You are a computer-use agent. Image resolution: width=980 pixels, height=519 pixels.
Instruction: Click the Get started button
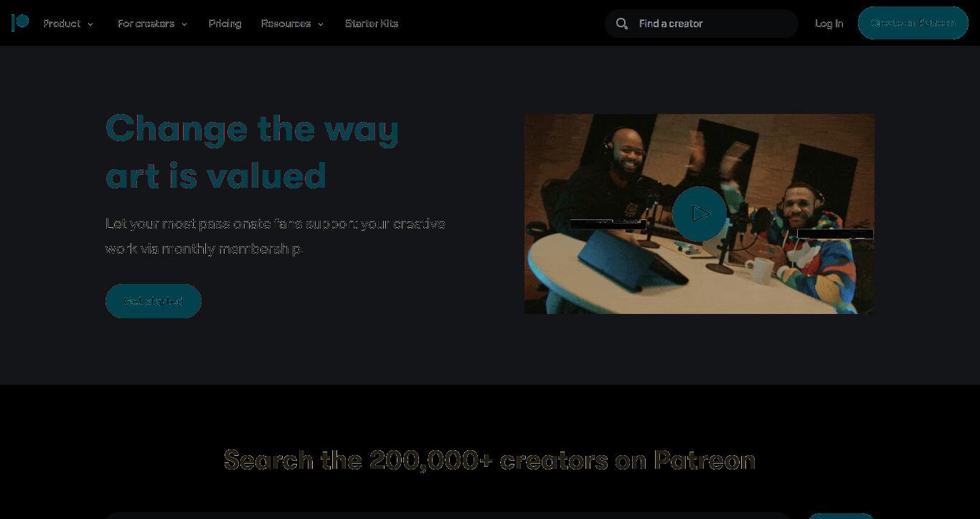154,301
